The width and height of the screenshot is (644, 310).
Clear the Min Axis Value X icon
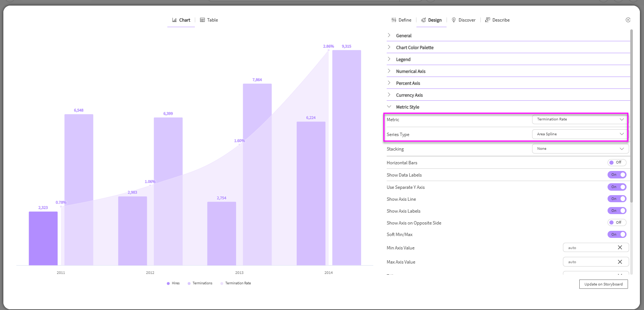coord(620,248)
